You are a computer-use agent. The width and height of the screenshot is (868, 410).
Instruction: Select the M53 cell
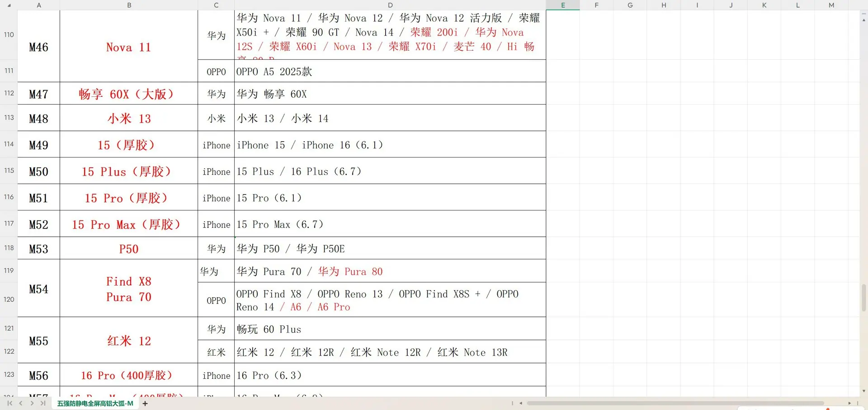point(39,248)
